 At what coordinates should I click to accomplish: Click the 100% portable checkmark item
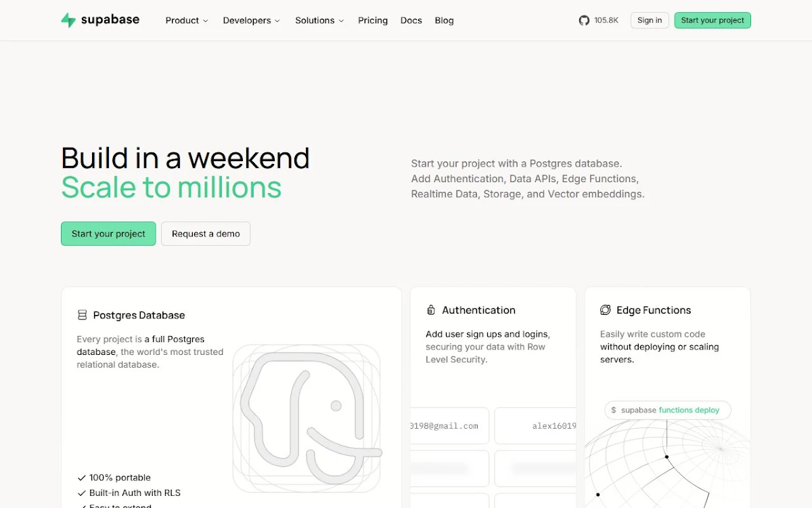coord(114,478)
